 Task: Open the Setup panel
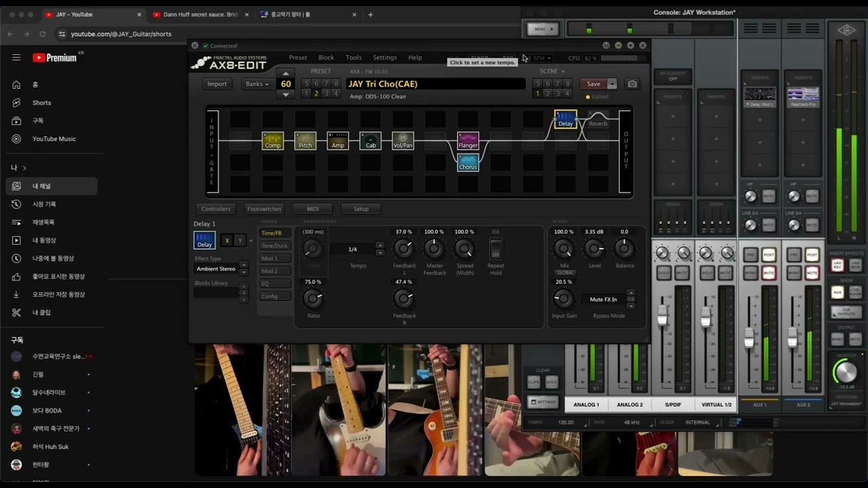coord(361,209)
